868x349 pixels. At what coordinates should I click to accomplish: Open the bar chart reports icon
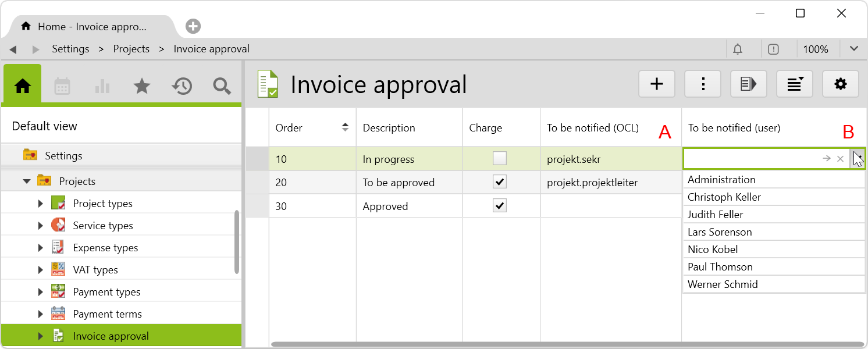click(x=102, y=86)
